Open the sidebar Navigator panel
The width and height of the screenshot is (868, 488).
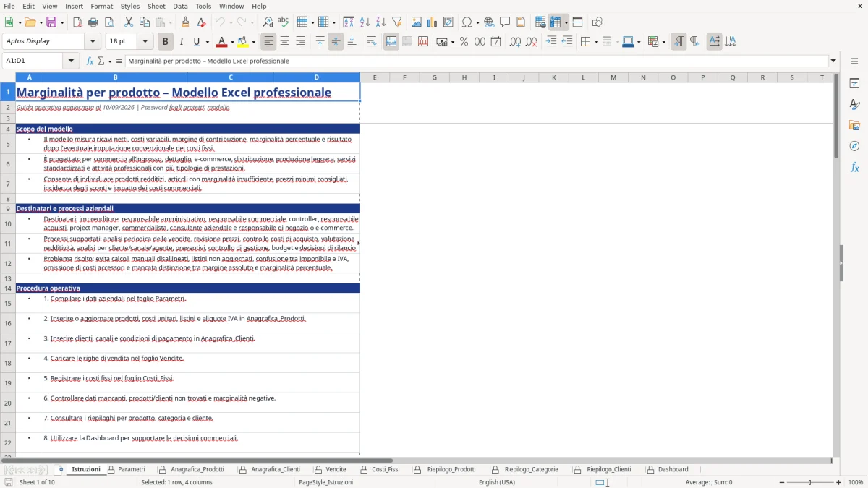click(854, 147)
